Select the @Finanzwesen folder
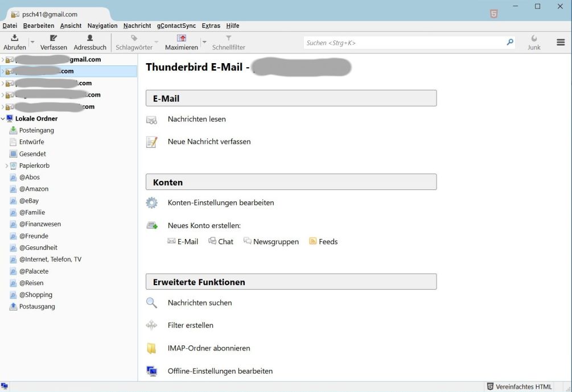 [x=40, y=224]
